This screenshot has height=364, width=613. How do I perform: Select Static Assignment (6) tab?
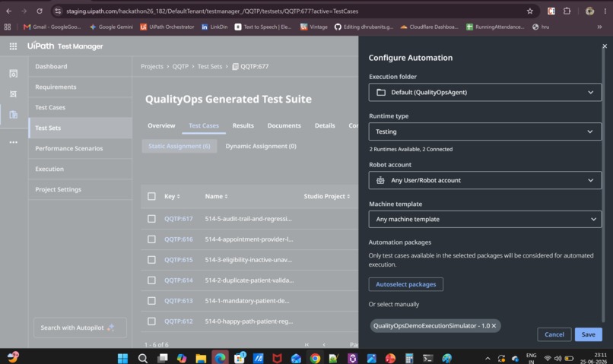click(179, 146)
